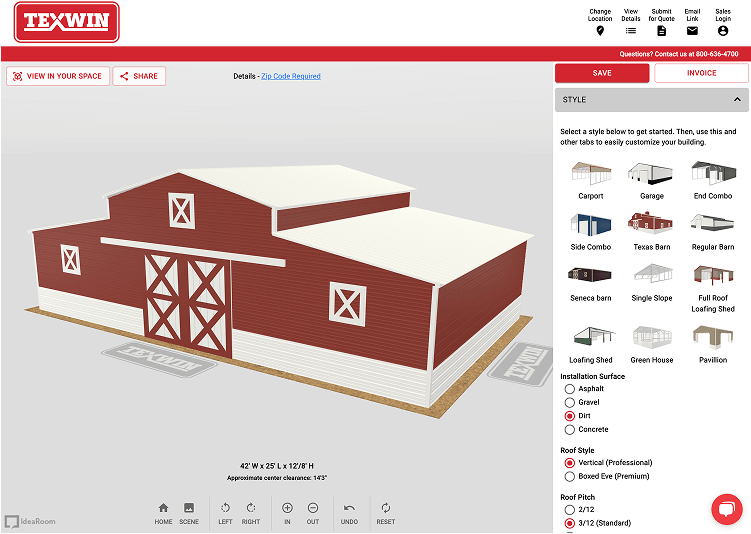Screen dimensions: 751x534
Task: Rotate building right
Action: point(251,508)
